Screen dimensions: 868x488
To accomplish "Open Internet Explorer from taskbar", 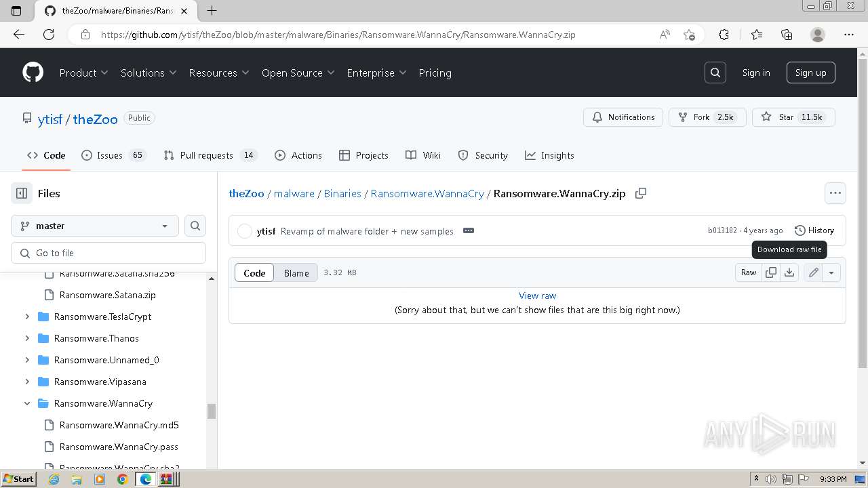I will (x=54, y=479).
